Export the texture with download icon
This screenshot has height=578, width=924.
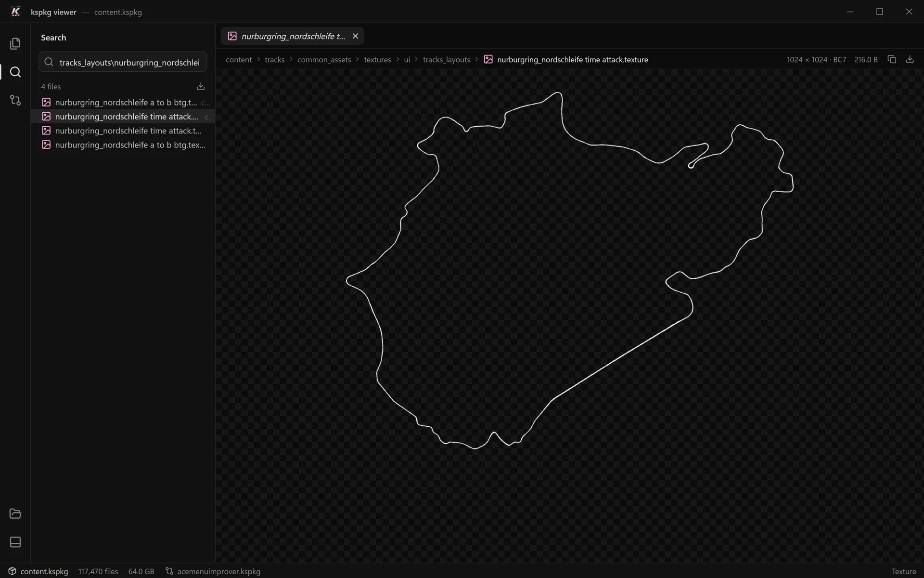tap(910, 59)
